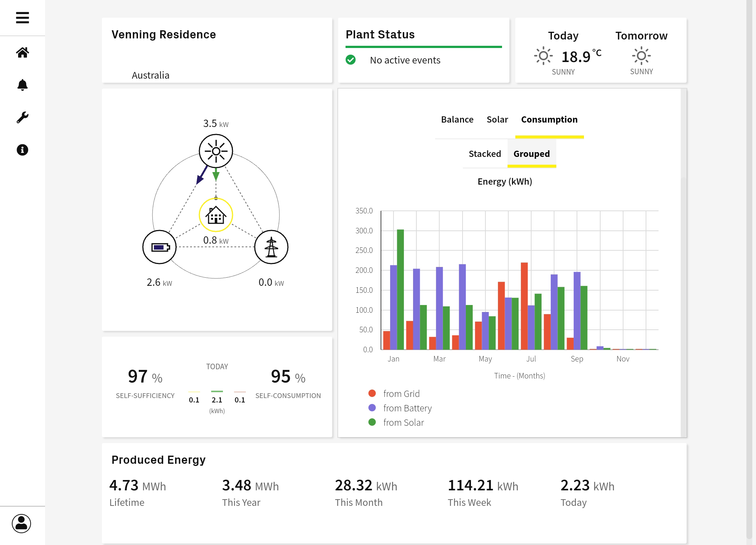
Task: Click the 3.48 MWh This Year figure
Action: pos(250,486)
